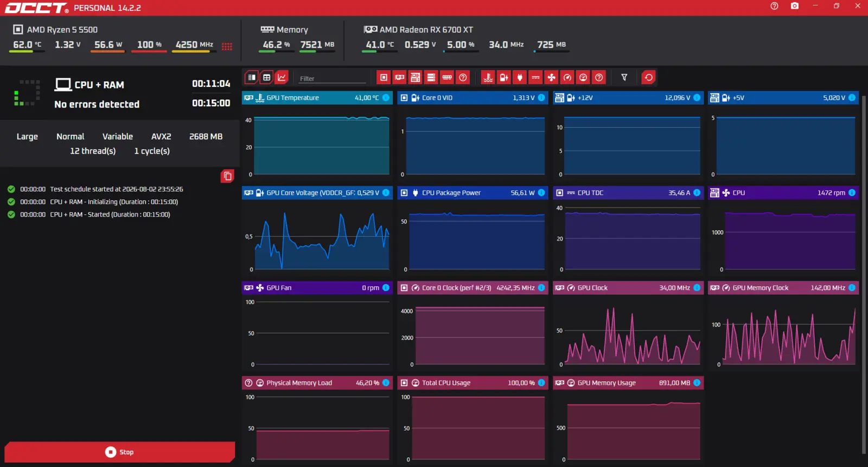Toggle the voltage battery filter icon

504,78
